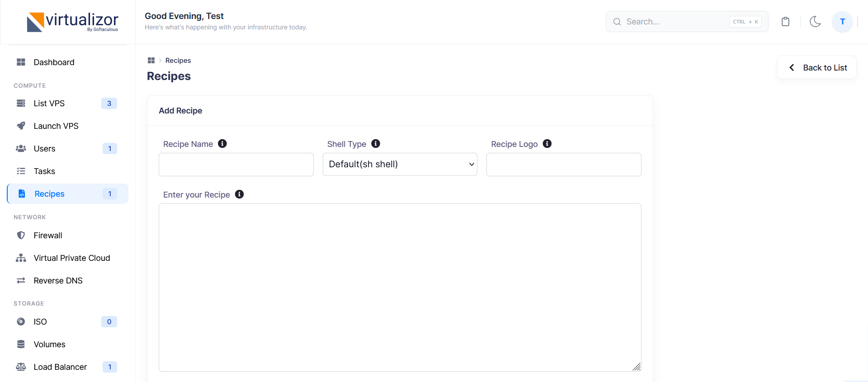Open the Tasks page link

click(68, 171)
